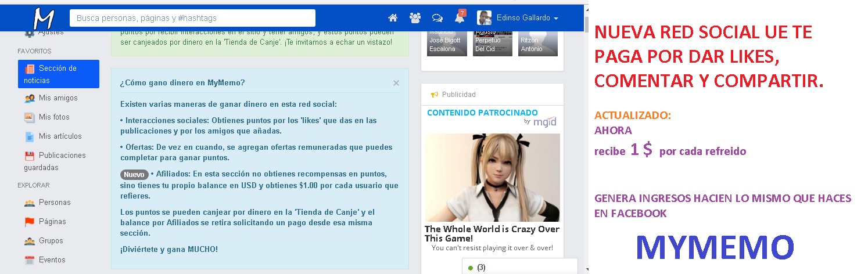The height and width of the screenshot is (274, 868).
Task: Click the MyMemo M logo
Action: pyautogui.click(x=44, y=19)
